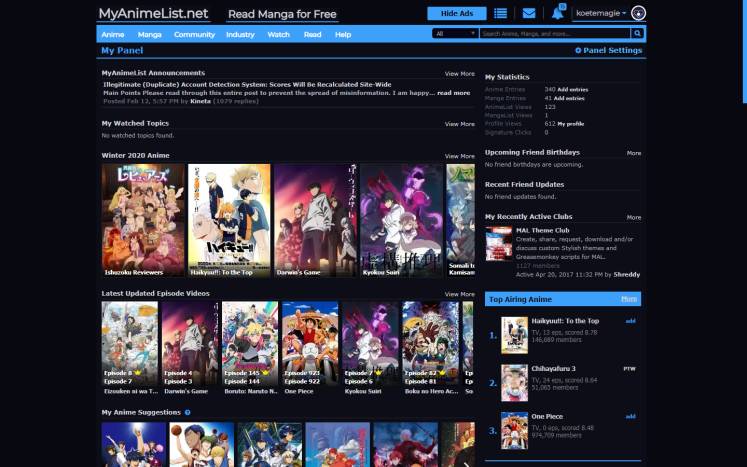Click Read Manga for Free link
Viewport: 747px width, 467px height.
pos(282,14)
